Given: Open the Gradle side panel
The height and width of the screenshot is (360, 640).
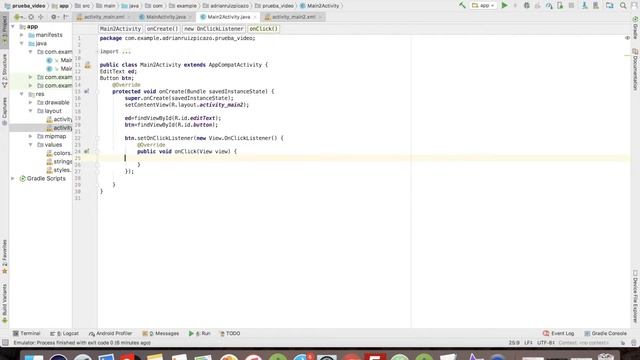Looking at the screenshot, I should (x=635, y=28).
